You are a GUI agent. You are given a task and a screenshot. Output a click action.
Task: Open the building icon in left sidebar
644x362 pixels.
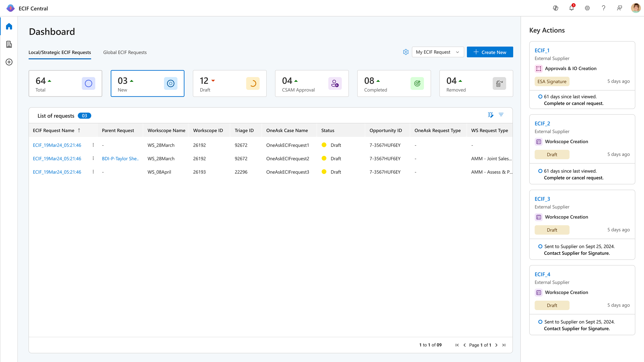pyautogui.click(x=9, y=44)
